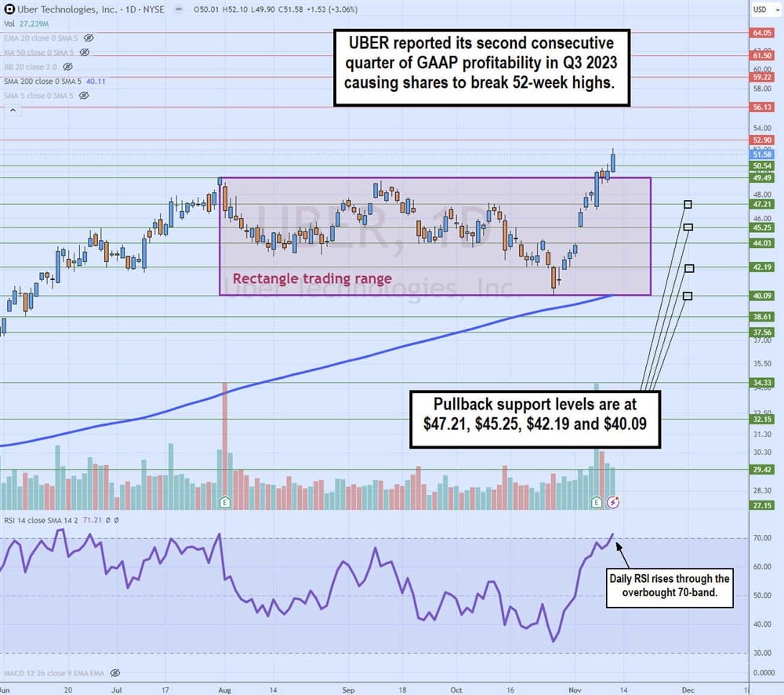
Task: Open the lightning bolt news event marker
Action: click(613, 502)
